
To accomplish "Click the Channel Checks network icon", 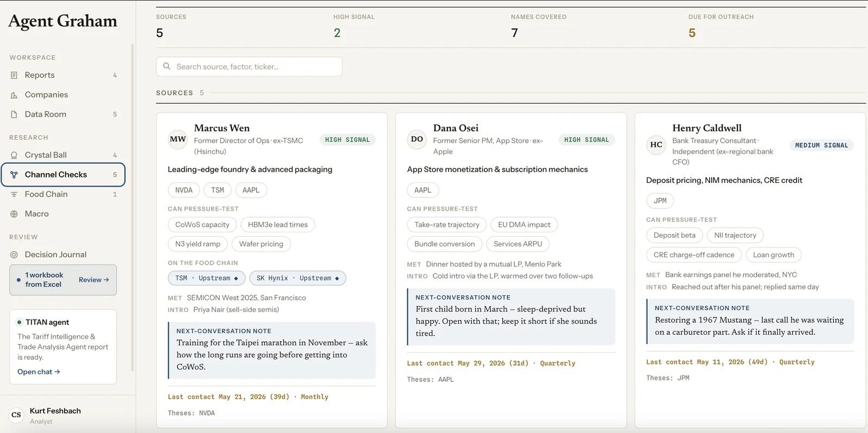I will tap(14, 175).
